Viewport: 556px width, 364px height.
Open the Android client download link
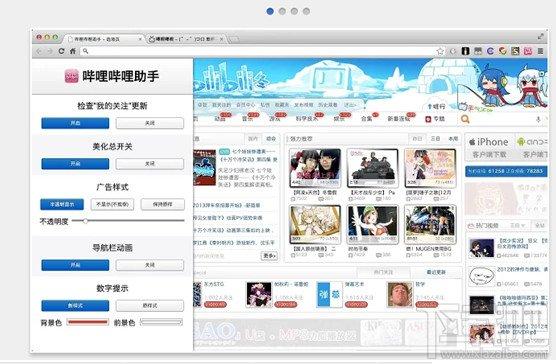(x=532, y=147)
